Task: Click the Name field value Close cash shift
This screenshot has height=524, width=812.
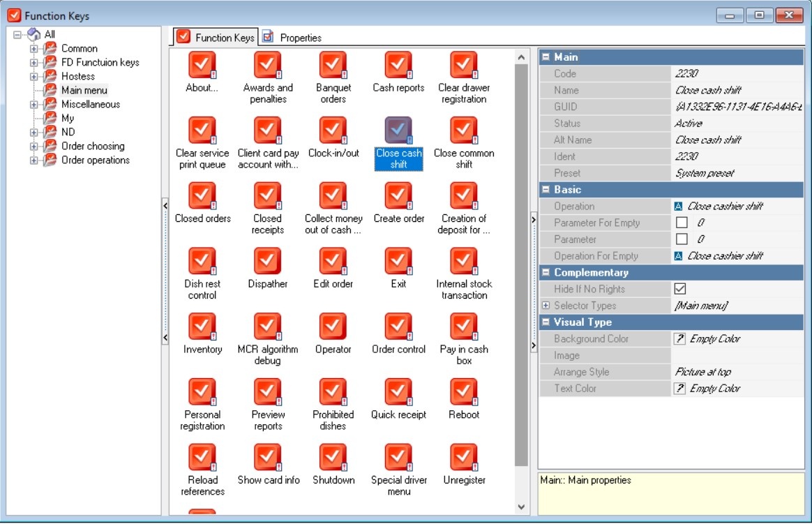Action: coord(708,91)
